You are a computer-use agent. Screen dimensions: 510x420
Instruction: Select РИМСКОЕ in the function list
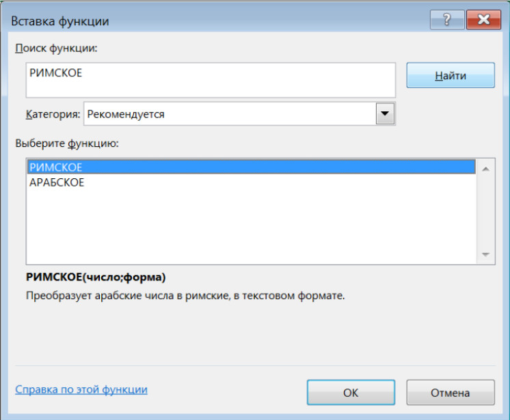(x=251, y=167)
